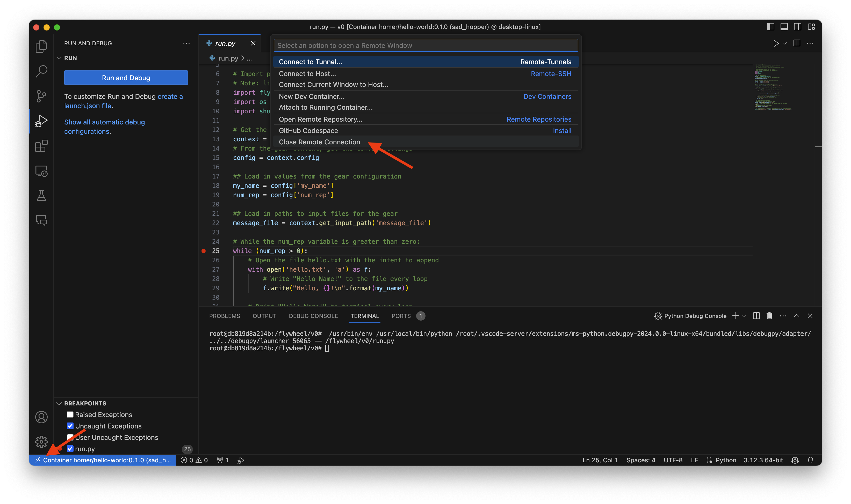Open create a launch.json file link
The height and width of the screenshot is (504, 851).
(x=123, y=101)
